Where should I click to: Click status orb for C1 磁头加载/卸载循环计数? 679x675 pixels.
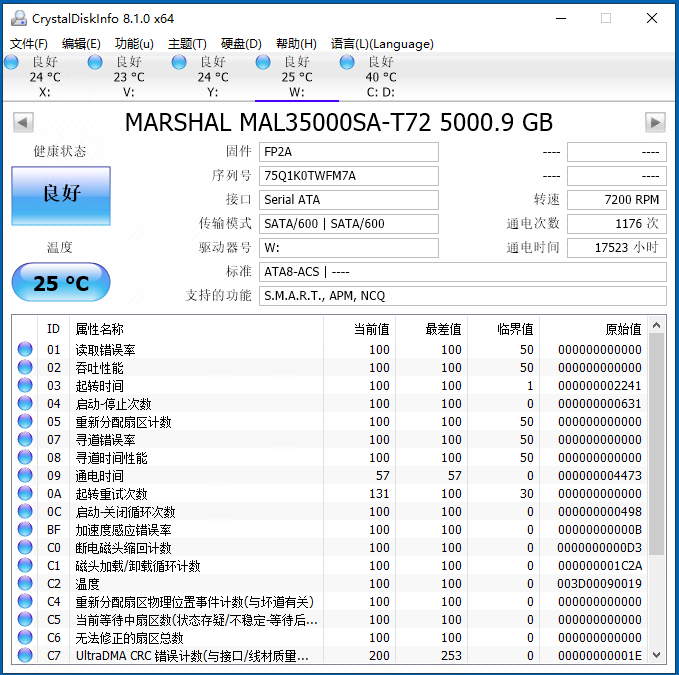(25, 565)
